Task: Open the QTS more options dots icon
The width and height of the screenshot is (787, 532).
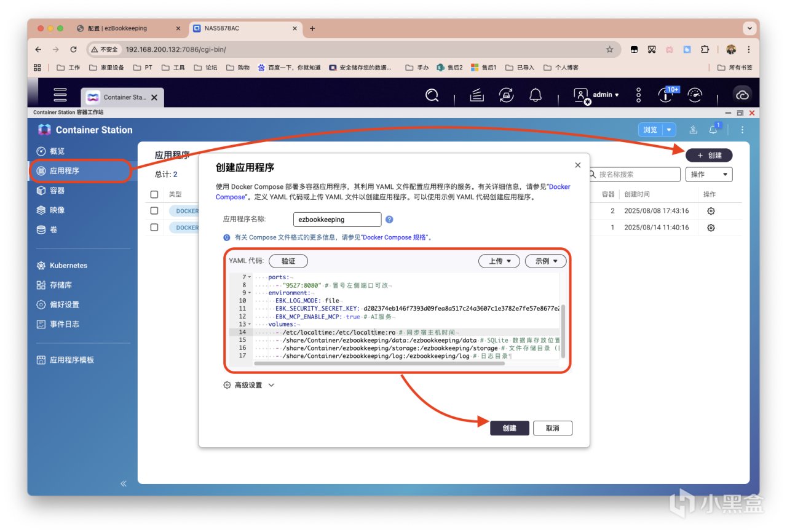Action: point(638,95)
